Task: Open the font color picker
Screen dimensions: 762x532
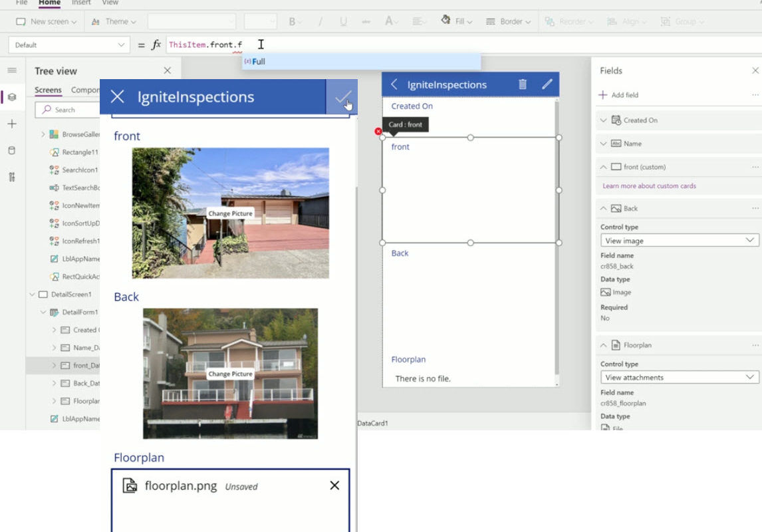Action: (x=391, y=21)
